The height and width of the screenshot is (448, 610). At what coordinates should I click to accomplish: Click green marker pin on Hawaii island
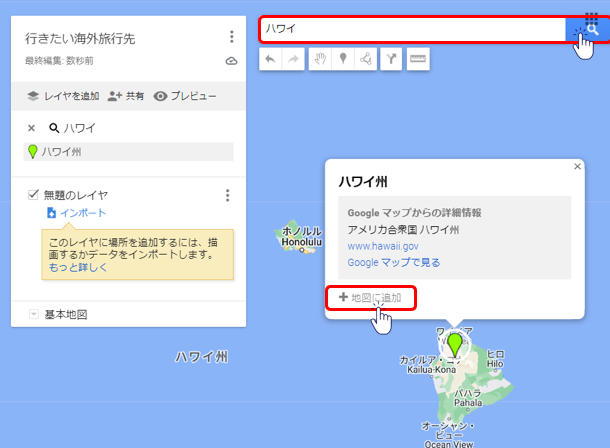[454, 345]
